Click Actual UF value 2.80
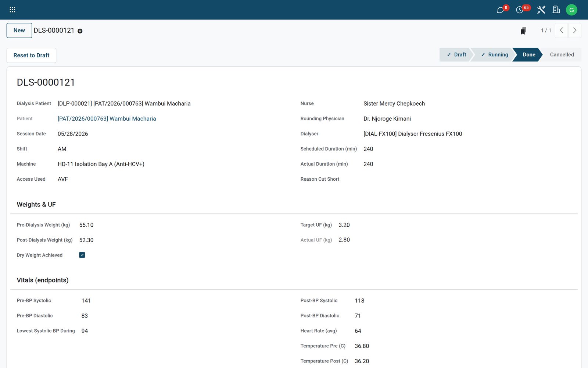 [x=344, y=240]
